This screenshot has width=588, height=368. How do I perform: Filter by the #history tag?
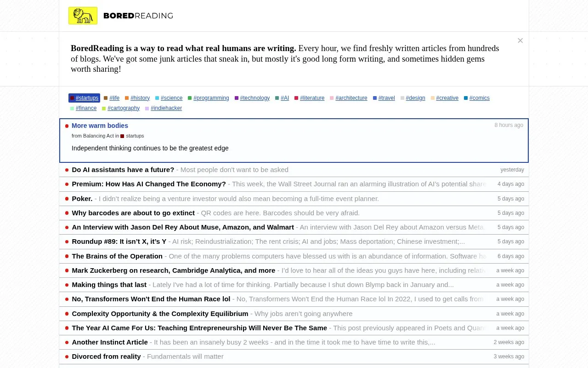tap(137, 98)
